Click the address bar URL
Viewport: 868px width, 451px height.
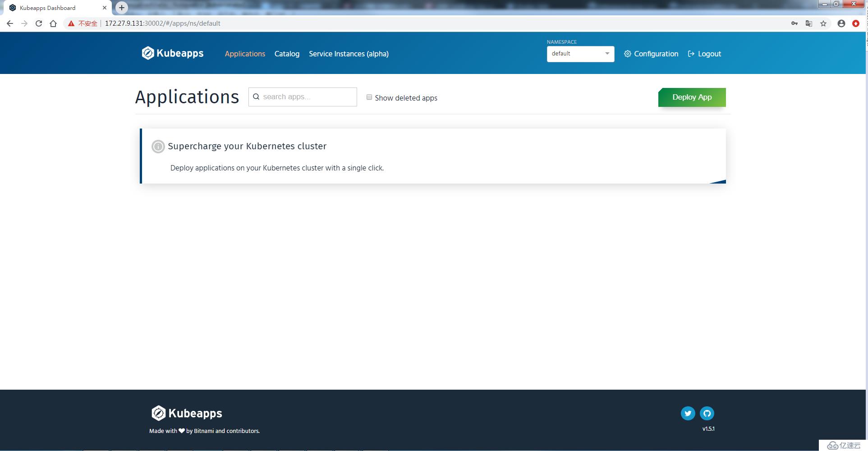click(162, 23)
